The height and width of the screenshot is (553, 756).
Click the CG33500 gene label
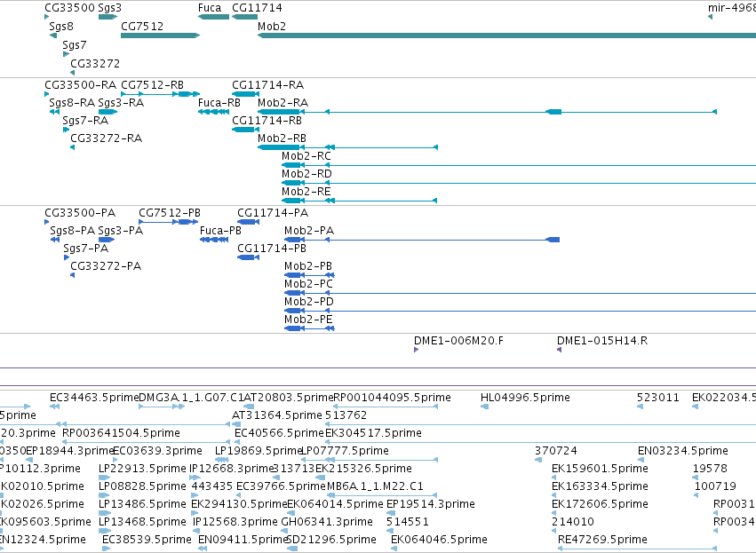click(x=69, y=8)
